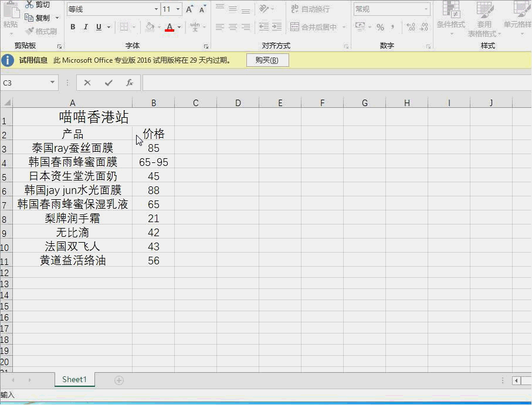Image resolution: width=532 pixels, height=405 pixels.
Task: Click the accounting number format icon
Action: pos(360,27)
